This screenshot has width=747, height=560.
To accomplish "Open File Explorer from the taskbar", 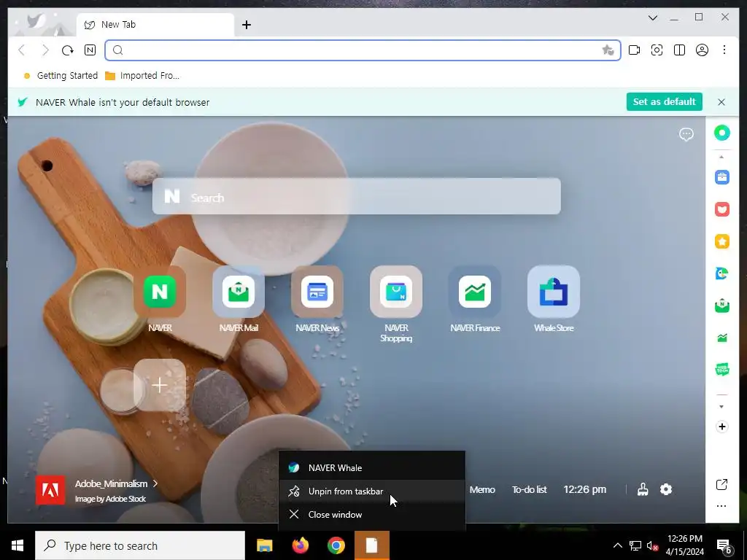I will click(x=264, y=545).
